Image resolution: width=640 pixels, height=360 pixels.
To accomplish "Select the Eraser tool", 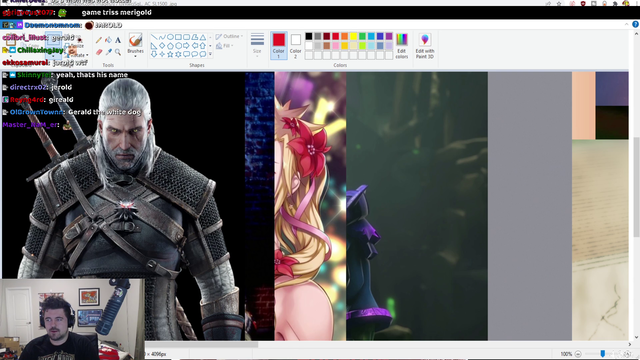I will (99, 52).
